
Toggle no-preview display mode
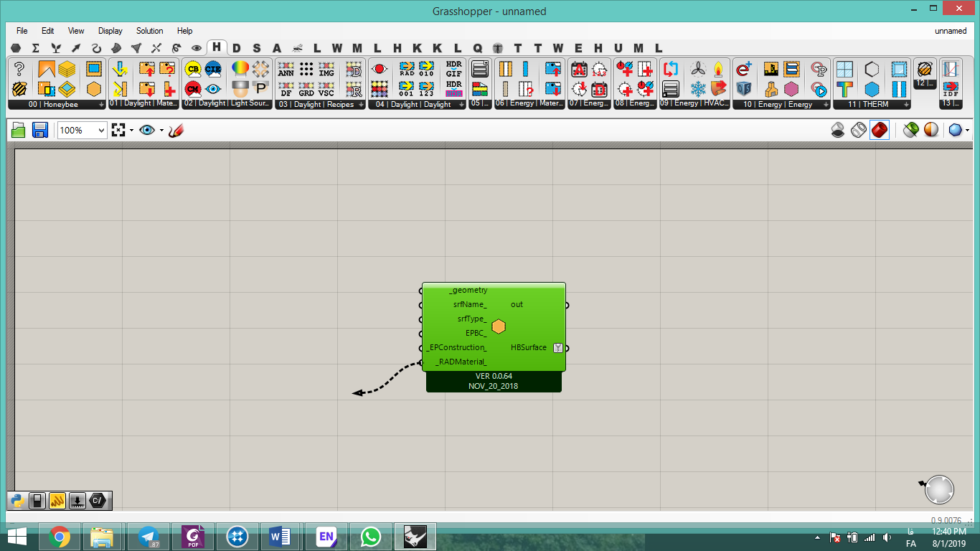(838, 131)
